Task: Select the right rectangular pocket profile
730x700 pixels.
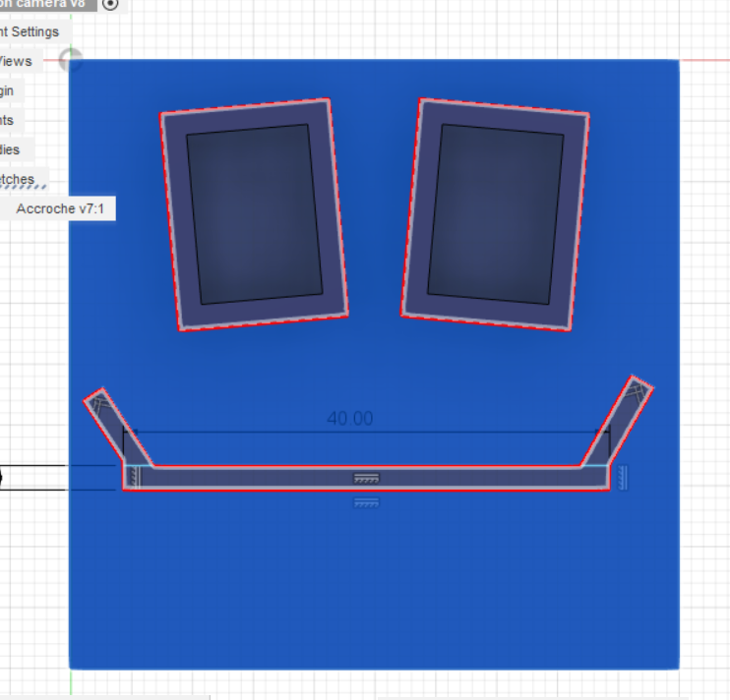Action: (496, 214)
